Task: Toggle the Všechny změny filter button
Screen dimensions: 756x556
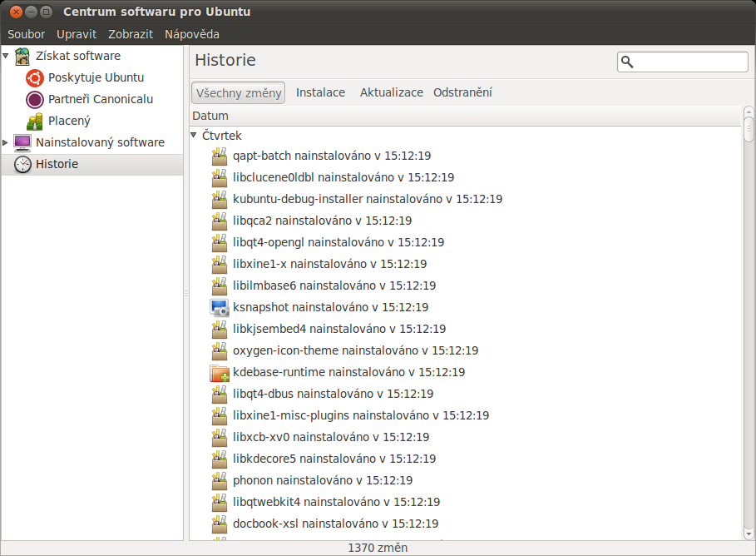Action: [x=238, y=92]
